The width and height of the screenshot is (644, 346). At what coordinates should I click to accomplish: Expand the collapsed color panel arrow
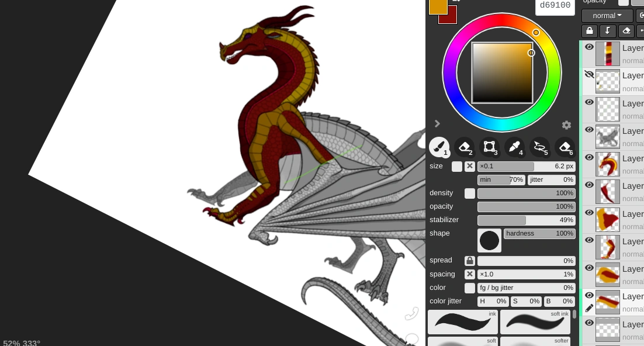pyautogui.click(x=437, y=123)
